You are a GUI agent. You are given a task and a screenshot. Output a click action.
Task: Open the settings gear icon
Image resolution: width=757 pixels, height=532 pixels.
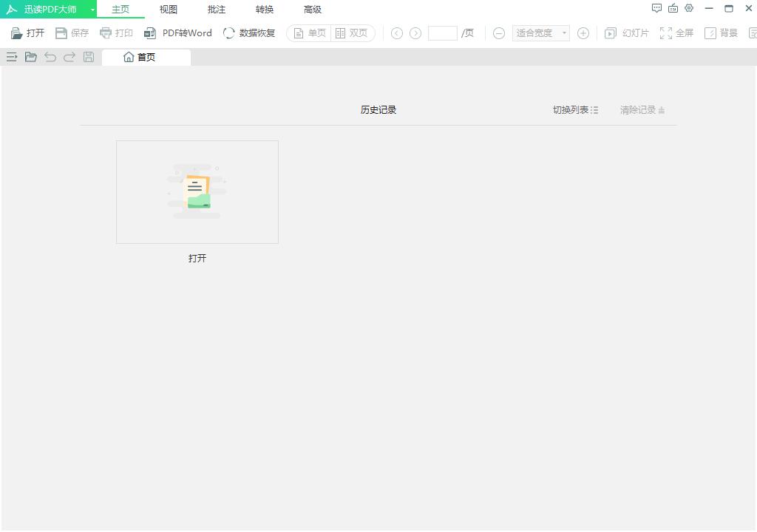click(x=689, y=9)
